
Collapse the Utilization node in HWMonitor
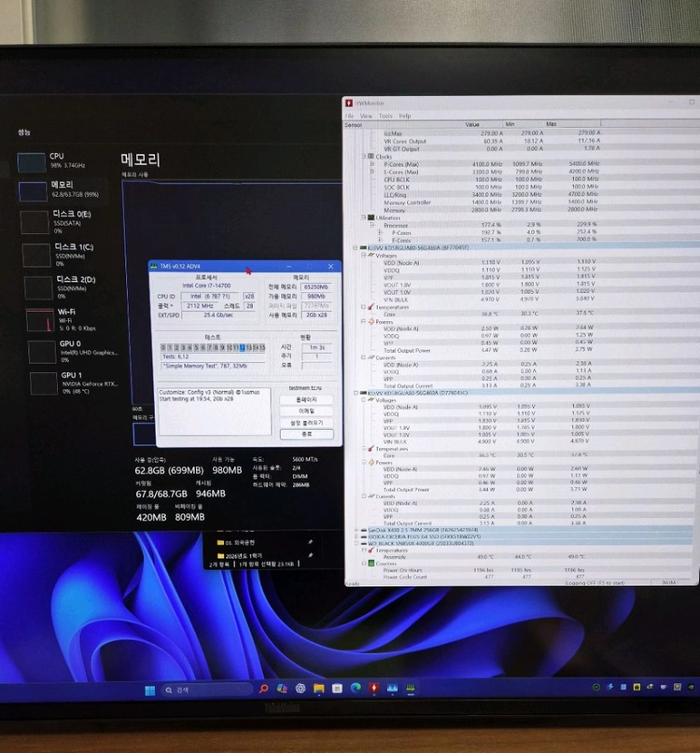coord(364,217)
